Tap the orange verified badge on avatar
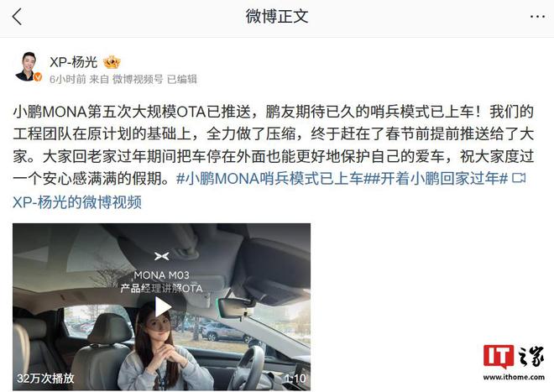The image size is (554, 392). (x=38, y=76)
